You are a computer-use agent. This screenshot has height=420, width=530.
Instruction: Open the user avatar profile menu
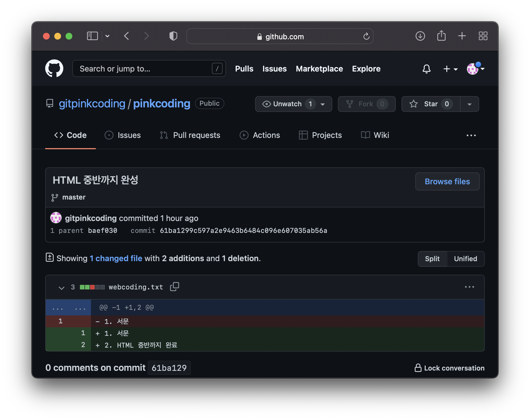(x=475, y=69)
